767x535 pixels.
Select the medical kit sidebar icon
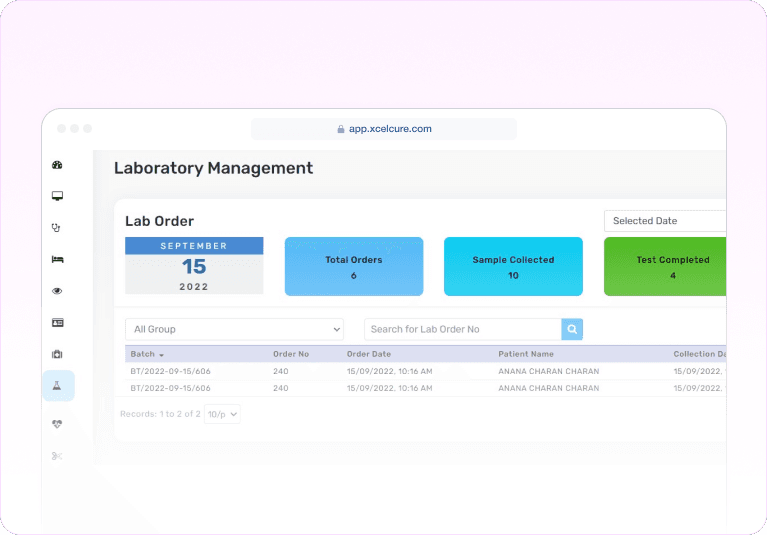click(x=57, y=354)
